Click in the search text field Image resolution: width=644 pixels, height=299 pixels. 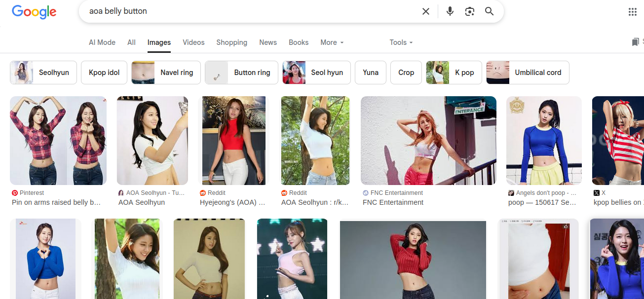[x=252, y=11]
